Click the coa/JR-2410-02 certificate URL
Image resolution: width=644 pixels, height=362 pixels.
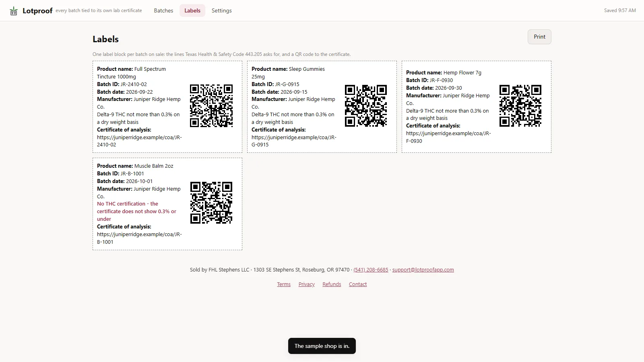click(139, 141)
